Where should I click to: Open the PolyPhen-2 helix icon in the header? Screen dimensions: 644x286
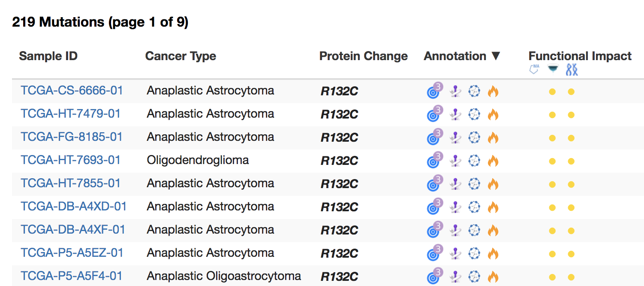[572, 68]
